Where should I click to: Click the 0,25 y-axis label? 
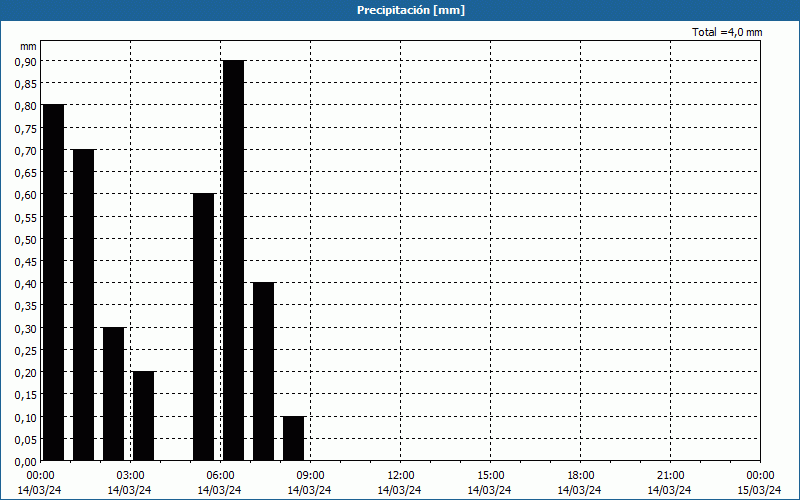[25, 351]
